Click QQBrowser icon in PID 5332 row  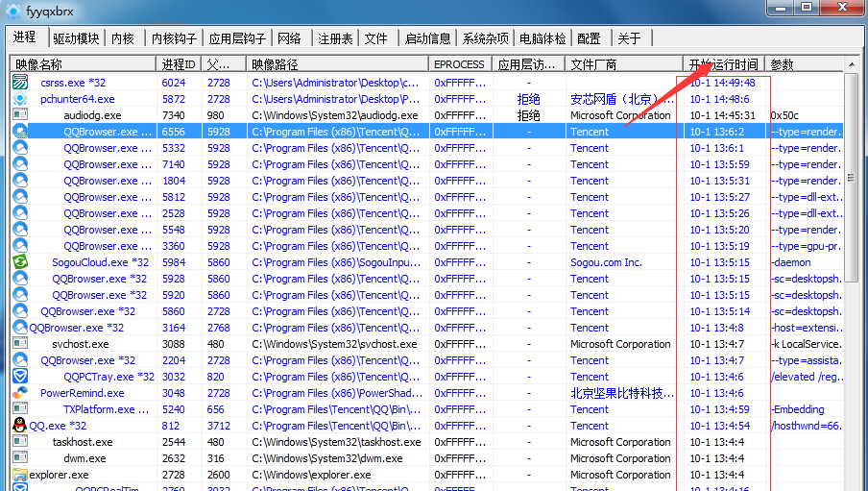coord(20,147)
